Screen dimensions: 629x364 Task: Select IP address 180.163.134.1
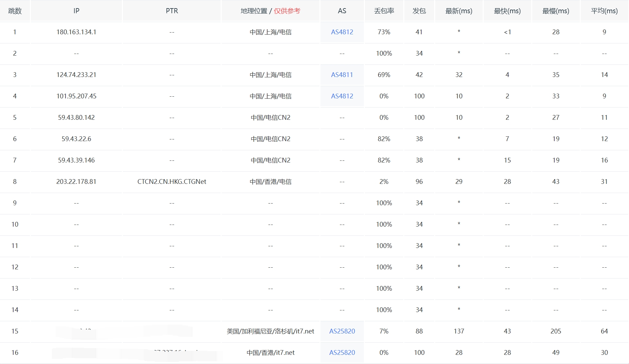click(76, 32)
